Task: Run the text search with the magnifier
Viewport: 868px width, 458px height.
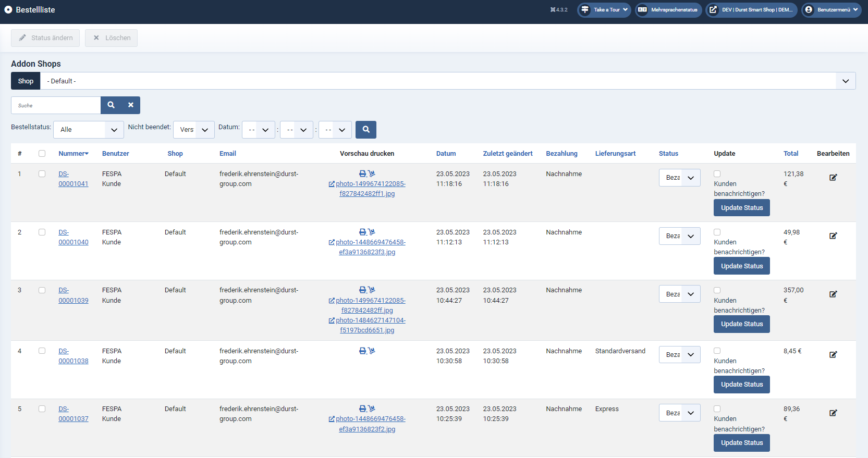Action: tap(111, 105)
